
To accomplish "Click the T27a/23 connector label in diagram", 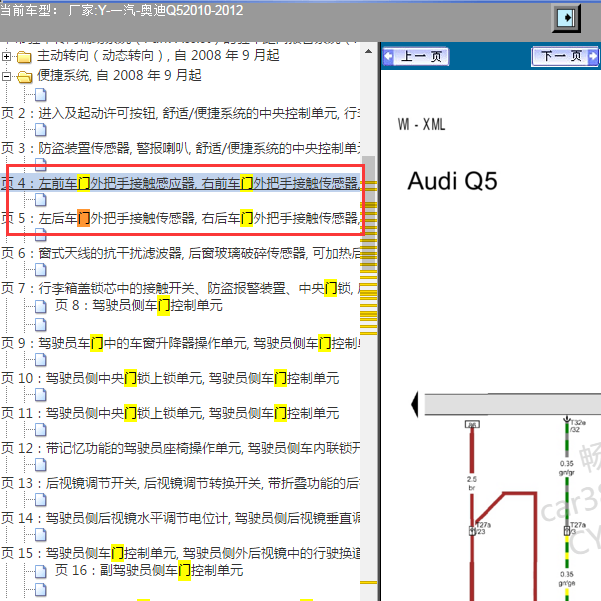I will [483, 528].
